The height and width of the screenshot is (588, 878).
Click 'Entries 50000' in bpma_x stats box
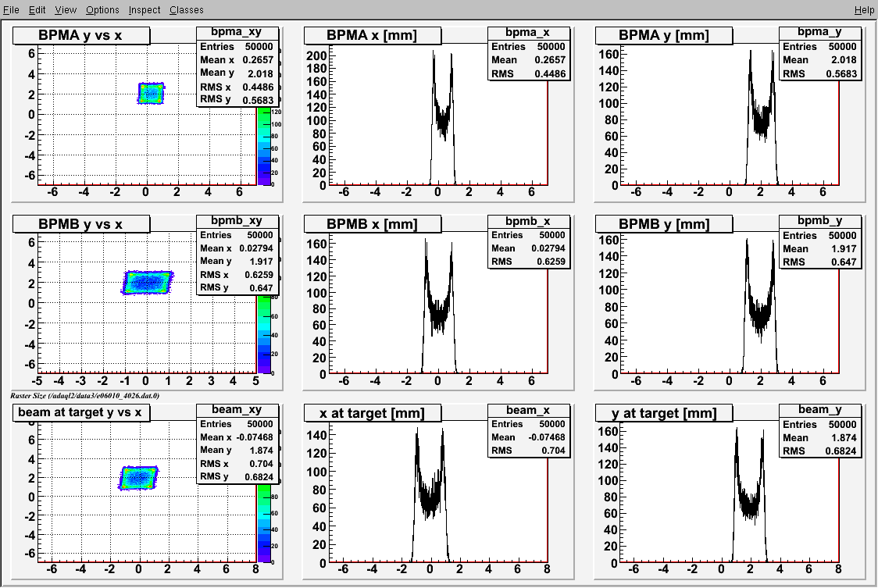click(x=529, y=47)
